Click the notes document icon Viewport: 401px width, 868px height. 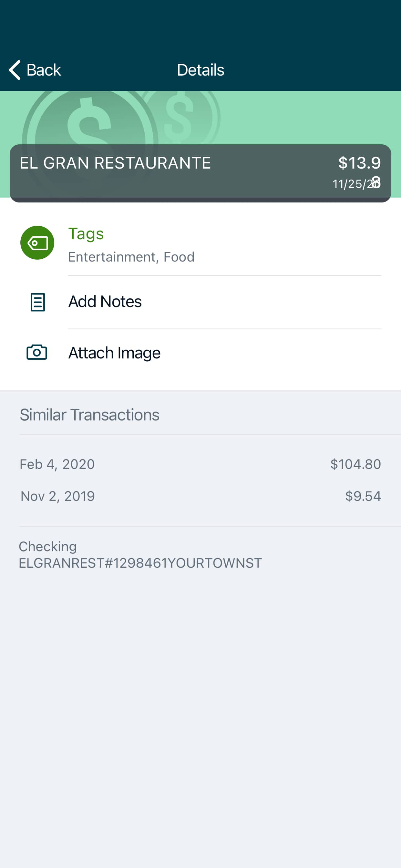37,302
